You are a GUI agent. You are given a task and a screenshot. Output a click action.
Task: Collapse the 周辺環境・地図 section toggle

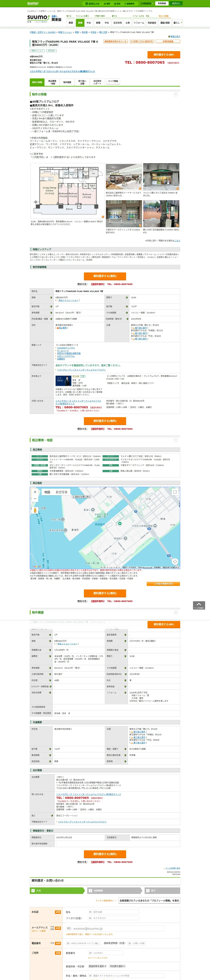(x=176, y=440)
